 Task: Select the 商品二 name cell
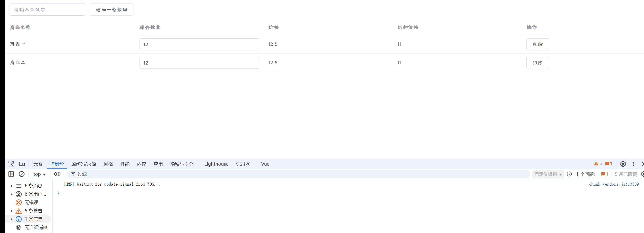(x=17, y=63)
